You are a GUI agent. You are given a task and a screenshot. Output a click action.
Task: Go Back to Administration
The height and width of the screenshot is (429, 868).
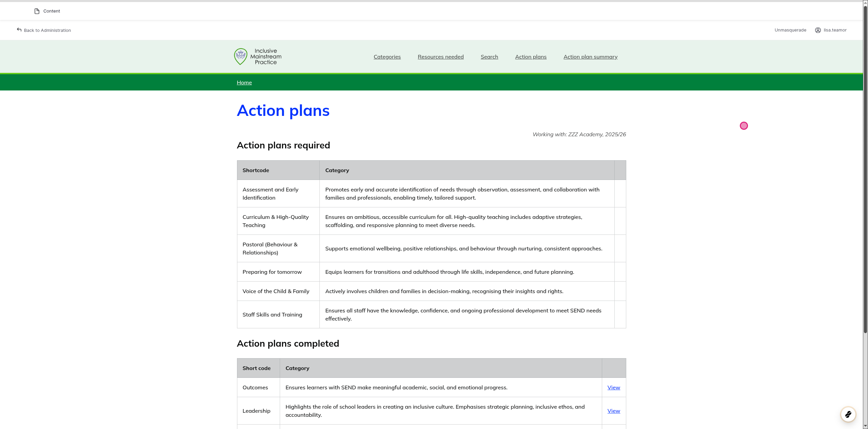[x=44, y=30]
